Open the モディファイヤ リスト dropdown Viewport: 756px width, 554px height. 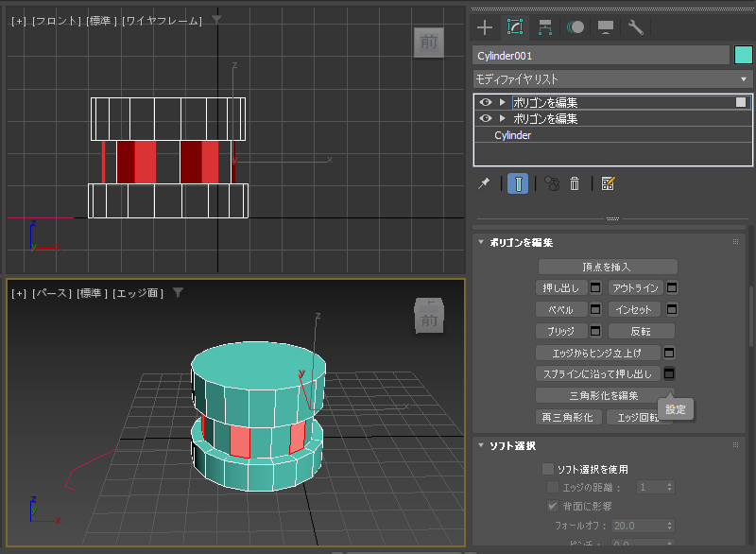point(612,79)
